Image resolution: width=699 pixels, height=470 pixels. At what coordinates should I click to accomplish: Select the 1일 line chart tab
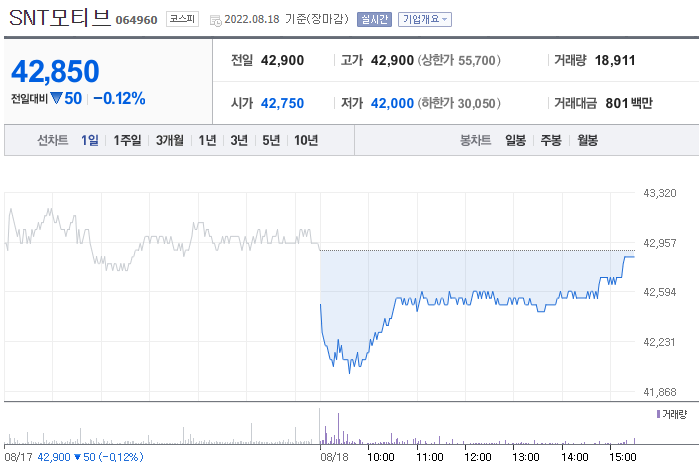[x=90, y=140]
